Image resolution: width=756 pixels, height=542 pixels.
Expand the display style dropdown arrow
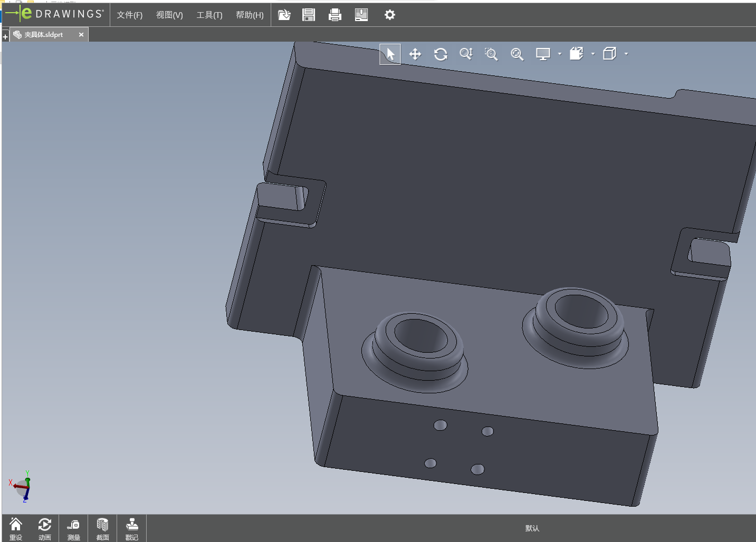coord(593,54)
